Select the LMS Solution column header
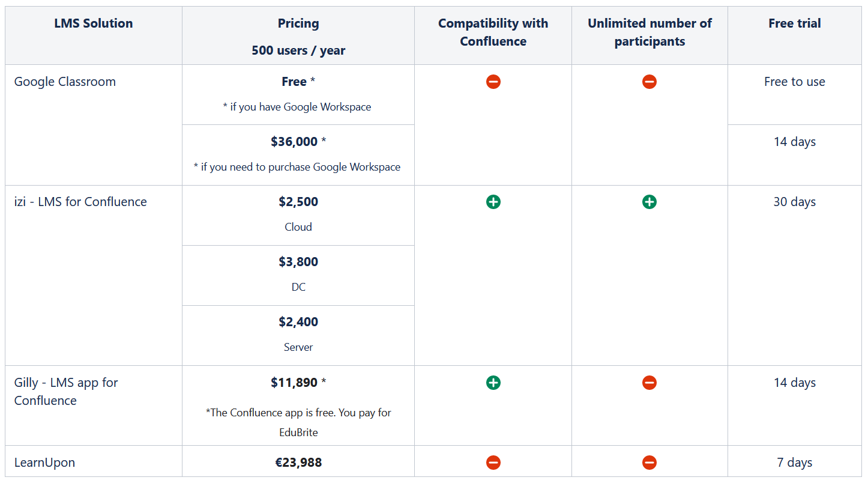 click(94, 23)
